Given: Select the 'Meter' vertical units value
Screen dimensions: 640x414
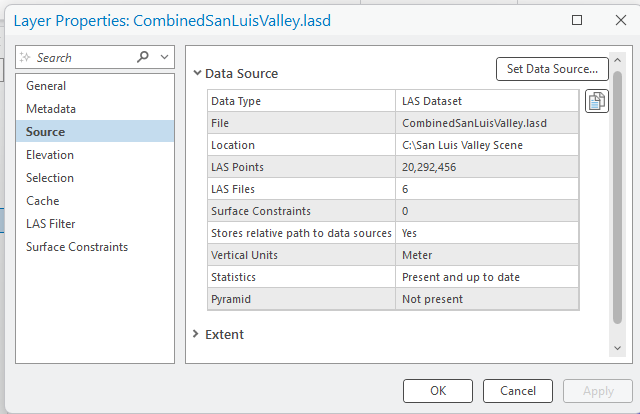Looking at the screenshot, I should click(487, 255).
